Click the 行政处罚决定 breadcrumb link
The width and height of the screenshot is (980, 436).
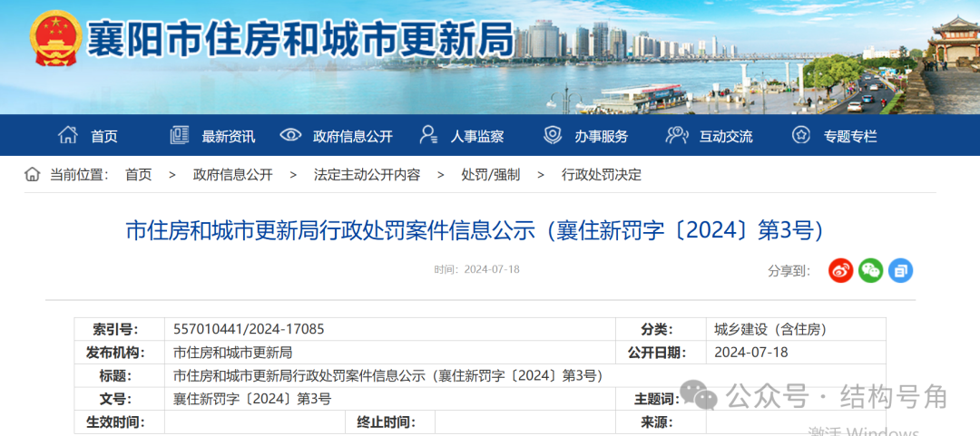click(601, 175)
